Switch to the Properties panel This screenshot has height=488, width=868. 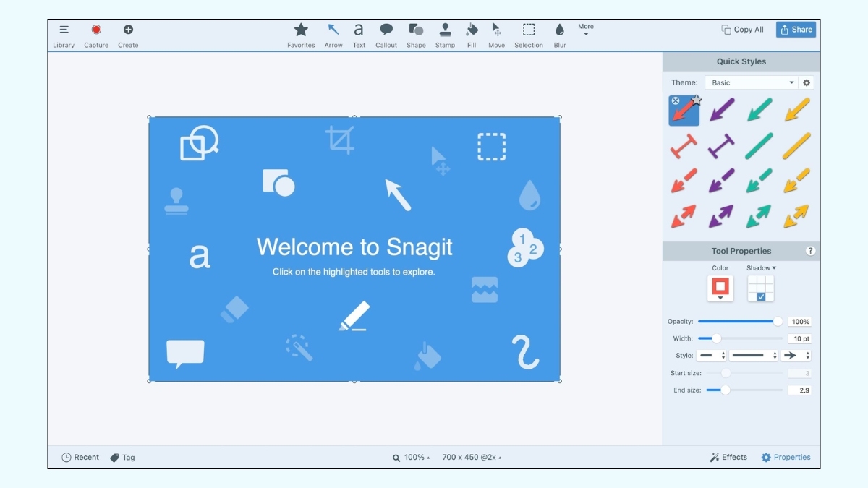click(x=786, y=458)
